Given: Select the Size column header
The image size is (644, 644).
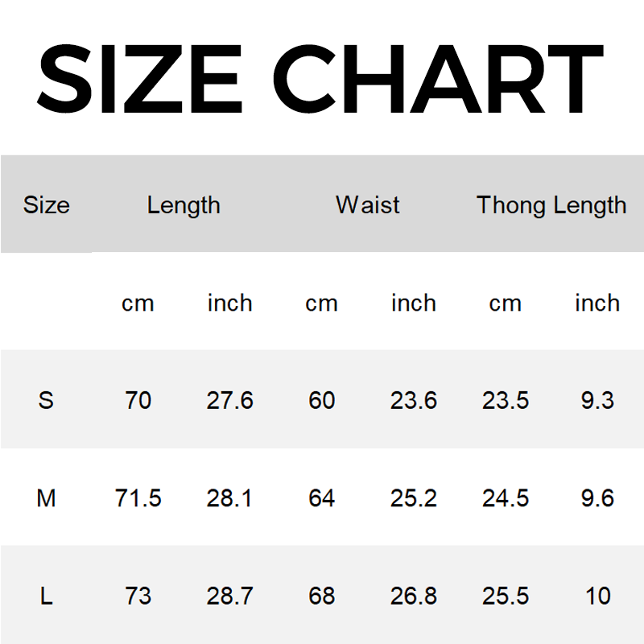Looking at the screenshot, I should tap(46, 205).
